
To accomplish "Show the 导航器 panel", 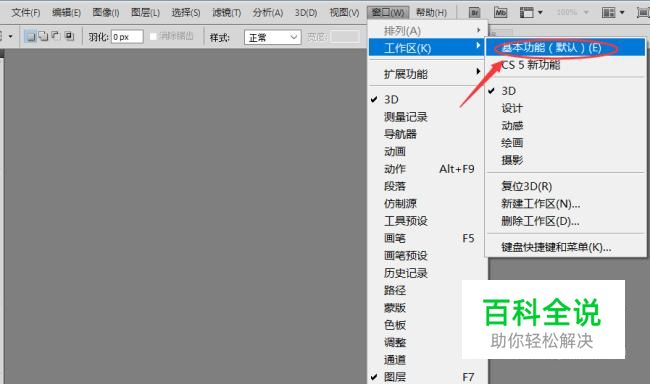I will click(427, 134).
